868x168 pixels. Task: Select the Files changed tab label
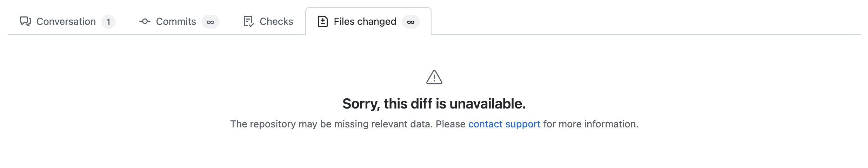[x=365, y=21]
